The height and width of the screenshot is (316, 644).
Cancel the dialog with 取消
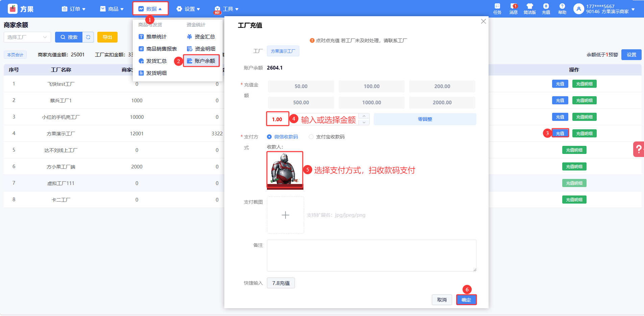click(x=442, y=300)
